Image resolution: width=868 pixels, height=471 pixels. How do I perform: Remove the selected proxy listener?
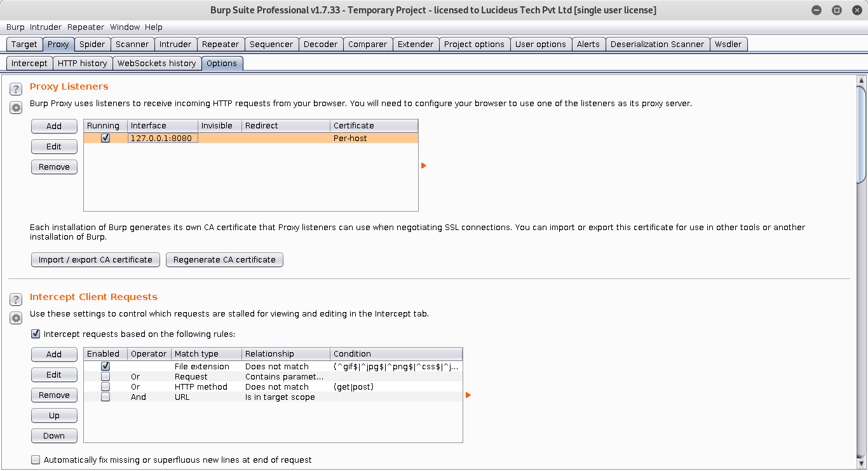point(54,167)
